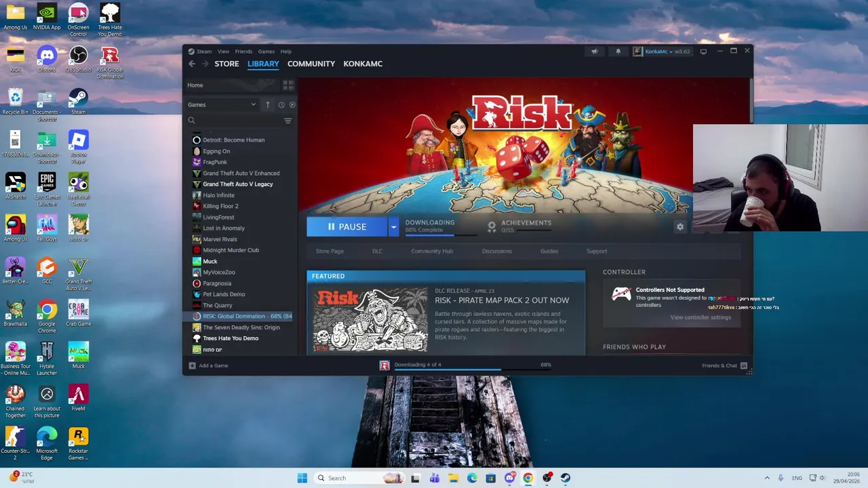Open Windows Start menu
868x488 pixels.
(x=302, y=478)
